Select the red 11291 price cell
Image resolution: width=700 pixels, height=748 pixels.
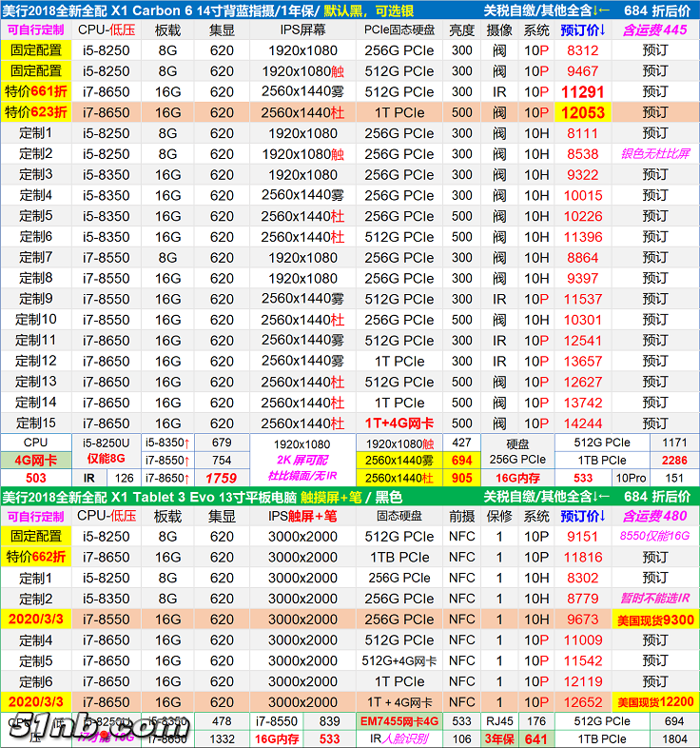coord(583,91)
